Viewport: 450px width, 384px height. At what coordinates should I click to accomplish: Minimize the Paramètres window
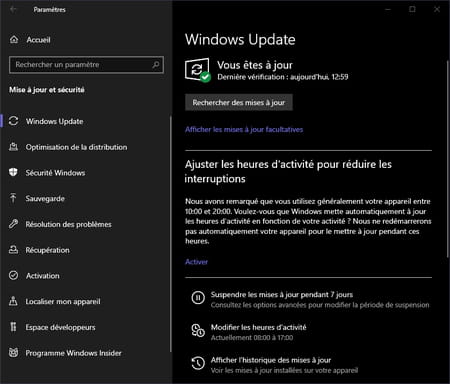click(x=388, y=9)
